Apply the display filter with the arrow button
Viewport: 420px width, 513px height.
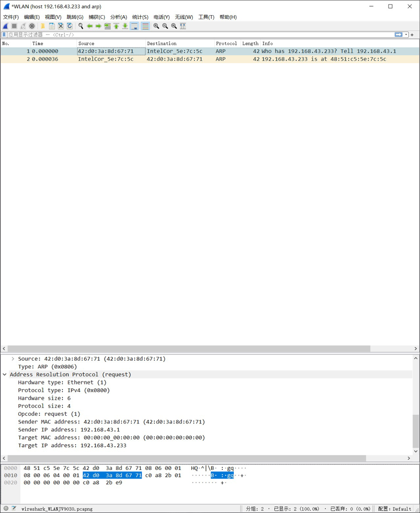pos(398,35)
